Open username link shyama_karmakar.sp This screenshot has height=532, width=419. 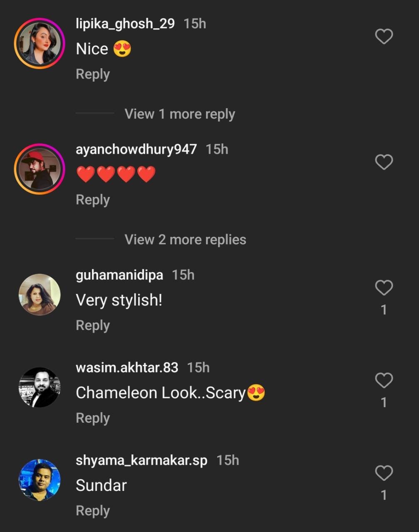[141, 460]
